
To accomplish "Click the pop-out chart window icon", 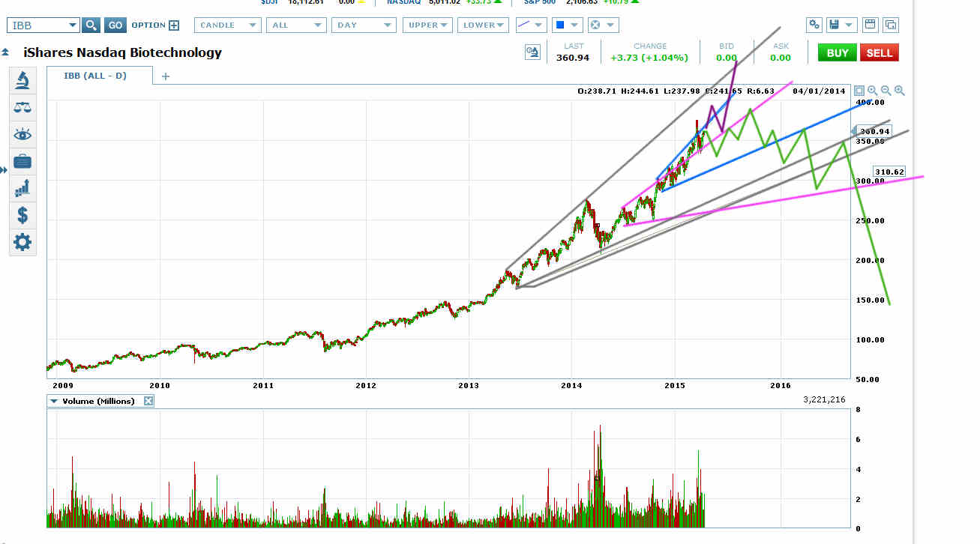I will pyautogui.click(x=891, y=25).
